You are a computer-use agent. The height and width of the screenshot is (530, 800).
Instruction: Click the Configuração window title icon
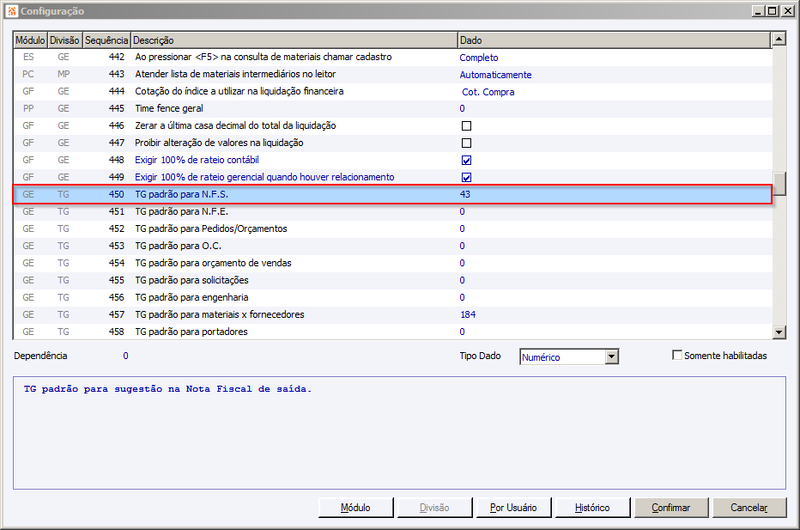pyautogui.click(x=12, y=11)
